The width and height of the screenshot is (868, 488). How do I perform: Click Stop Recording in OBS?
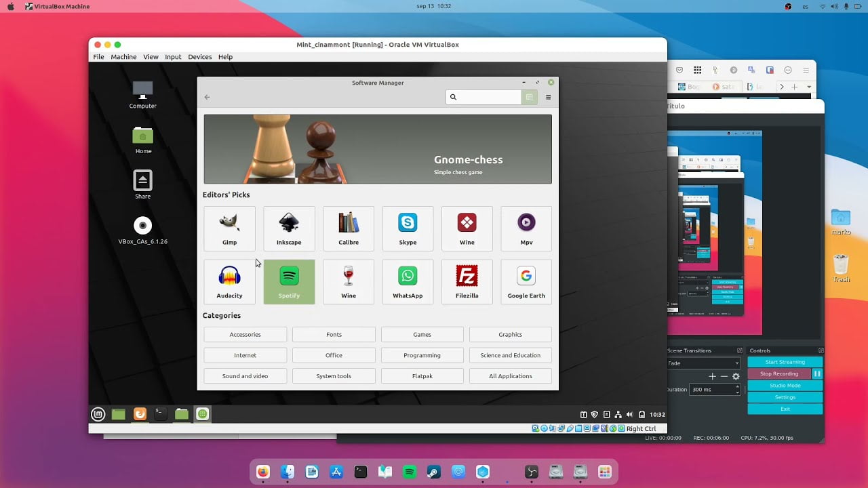779,373
